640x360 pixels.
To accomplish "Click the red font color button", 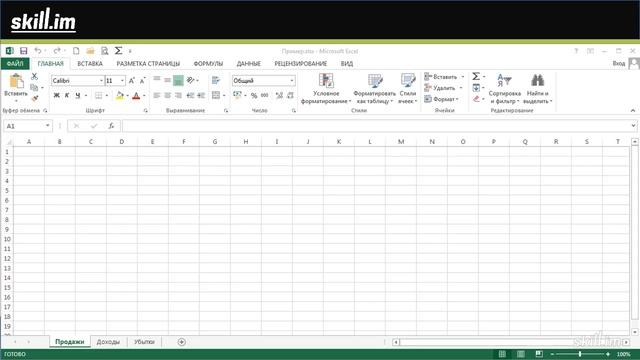I will point(136,96).
